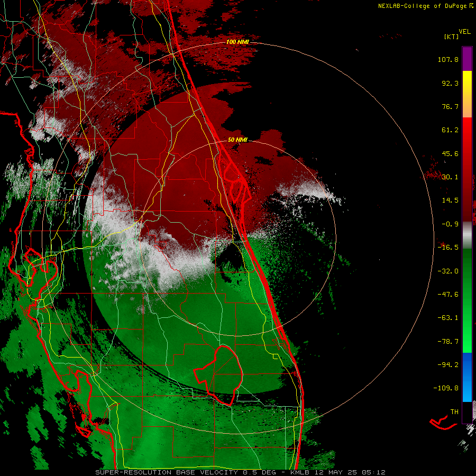Select the -94.2 velocity scale value
476x476 pixels.
pos(448,364)
